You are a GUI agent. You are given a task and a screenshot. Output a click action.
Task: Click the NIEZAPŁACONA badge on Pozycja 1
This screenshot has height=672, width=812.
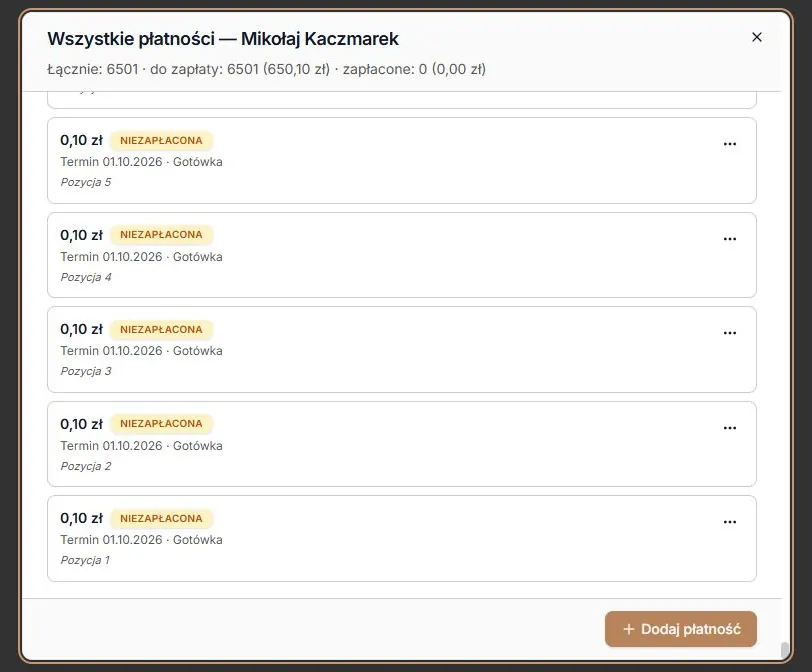click(x=161, y=518)
